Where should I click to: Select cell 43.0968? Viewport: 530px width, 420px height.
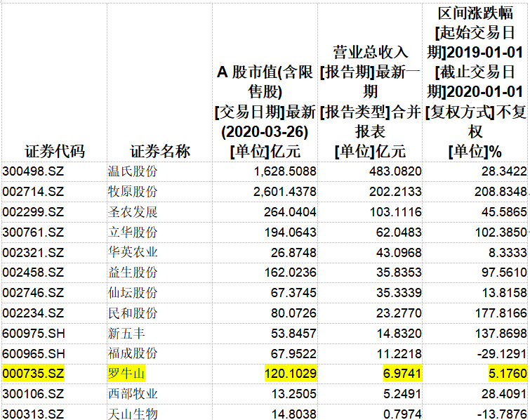pyautogui.click(x=370, y=252)
